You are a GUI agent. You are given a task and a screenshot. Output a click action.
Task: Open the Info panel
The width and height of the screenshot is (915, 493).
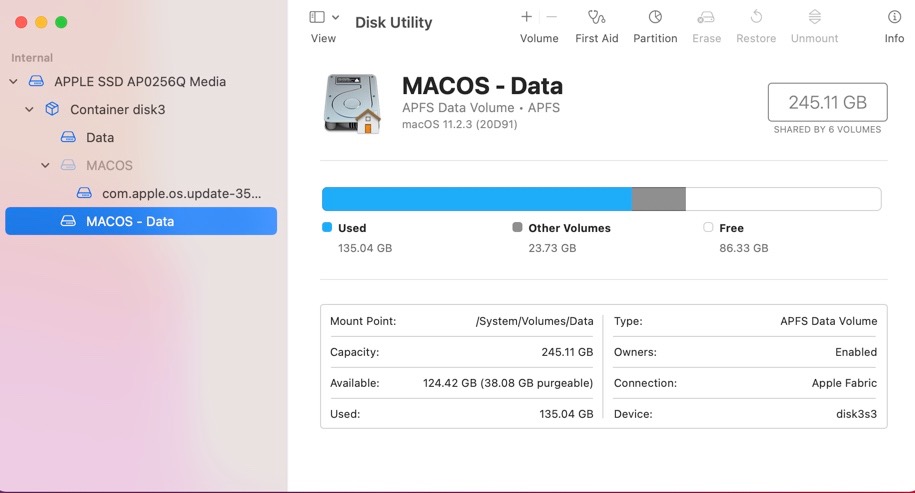[x=894, y=18]
